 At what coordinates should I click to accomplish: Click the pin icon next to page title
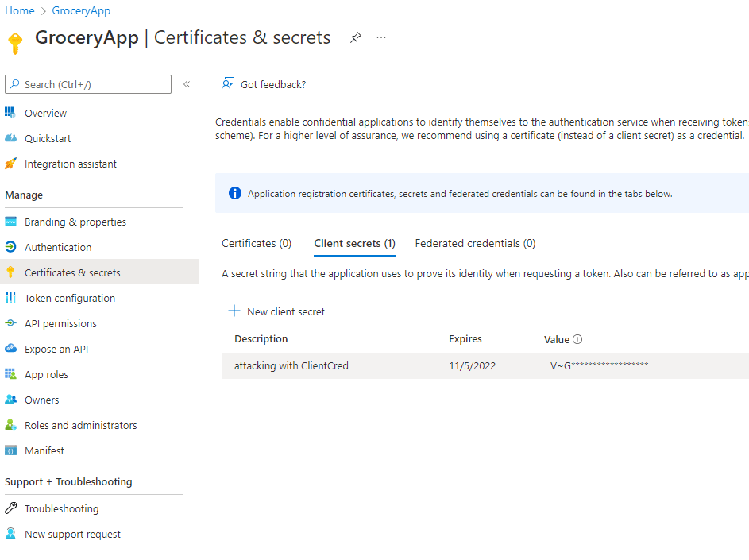click(x=356, y=38)
